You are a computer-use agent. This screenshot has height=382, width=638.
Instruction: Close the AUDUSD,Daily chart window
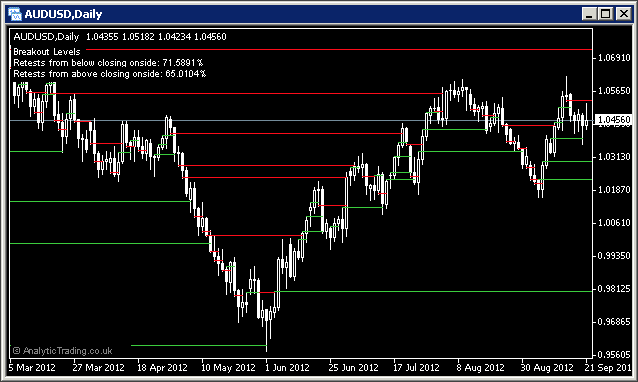(x=623, y=14)
